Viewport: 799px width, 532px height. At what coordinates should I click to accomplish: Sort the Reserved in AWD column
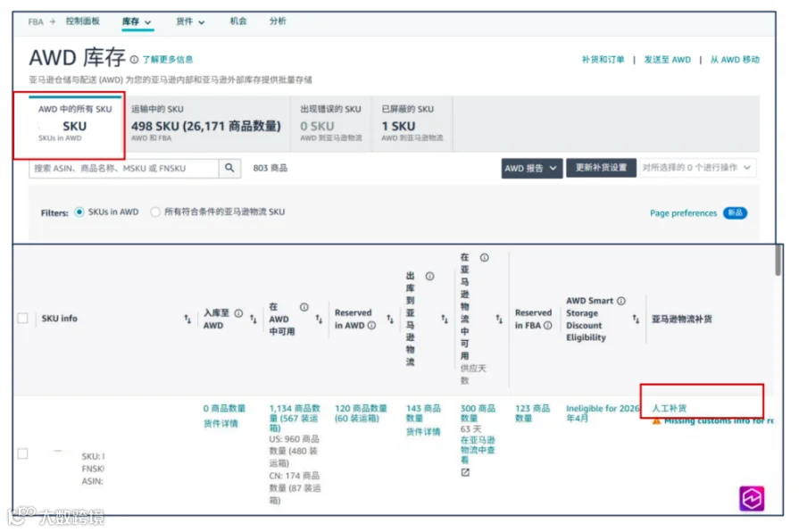click(x=390, y=319)
